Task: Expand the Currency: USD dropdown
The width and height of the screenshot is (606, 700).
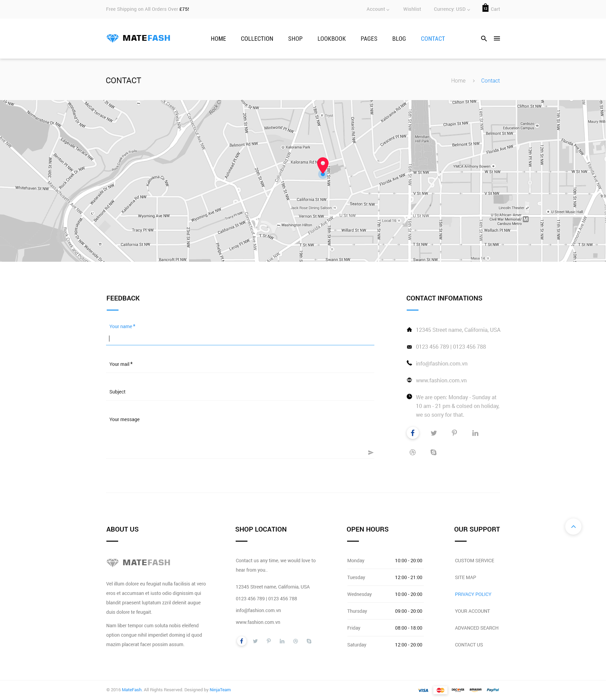Action: 452,9
